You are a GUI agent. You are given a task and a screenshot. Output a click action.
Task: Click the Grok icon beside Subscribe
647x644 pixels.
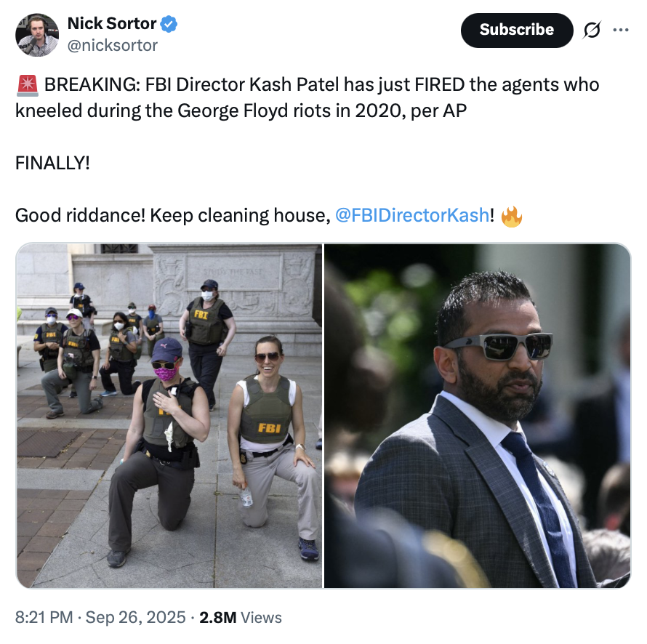click(x=592, y=30)
